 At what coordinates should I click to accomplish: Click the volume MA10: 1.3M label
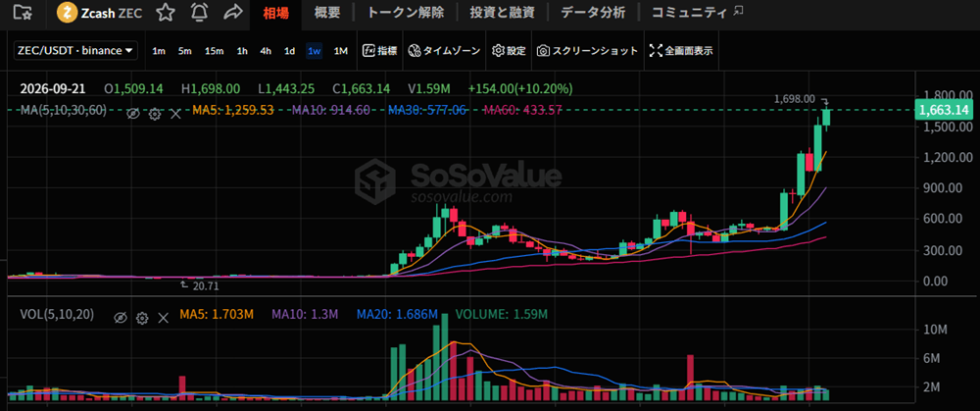click(x=306, y=315)
